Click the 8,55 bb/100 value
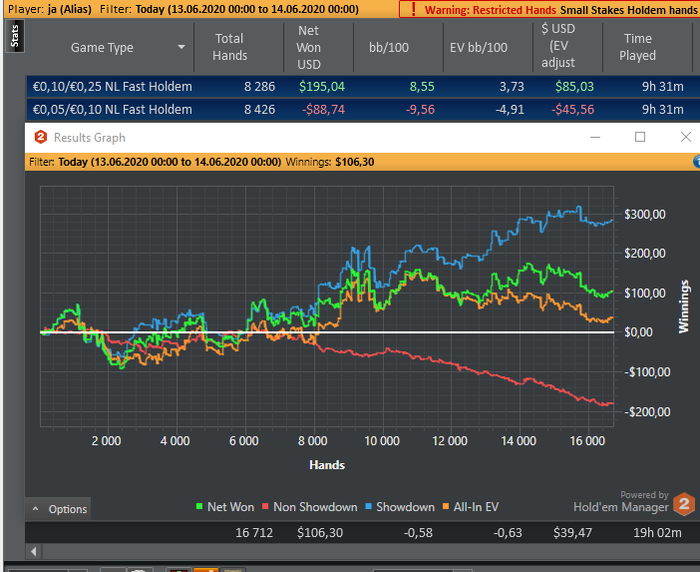The image size is (700, 572). 422,87
